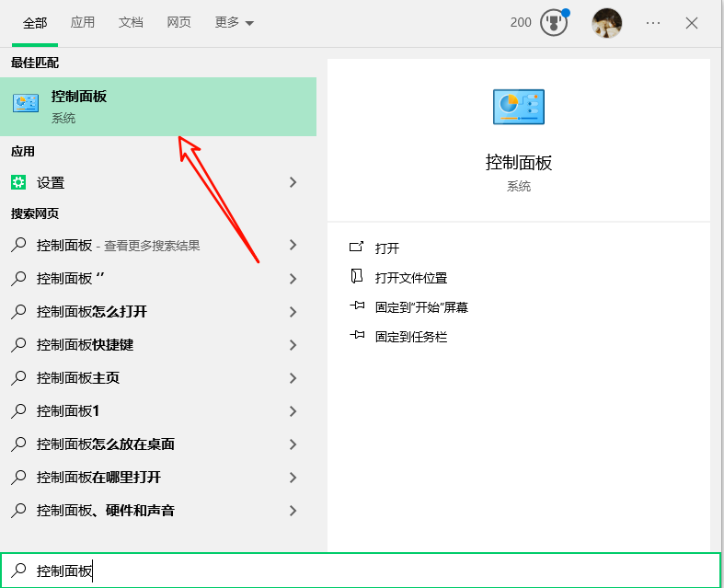The height and width of the screenshot is (588, 724).
Task: Switch to the 网页 tab
Action: [178, 22]
